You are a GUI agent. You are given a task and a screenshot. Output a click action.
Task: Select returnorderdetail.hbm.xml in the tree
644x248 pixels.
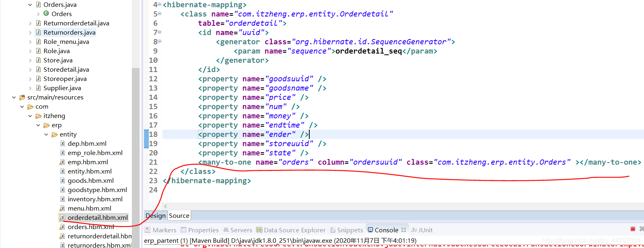click(100, 236)
